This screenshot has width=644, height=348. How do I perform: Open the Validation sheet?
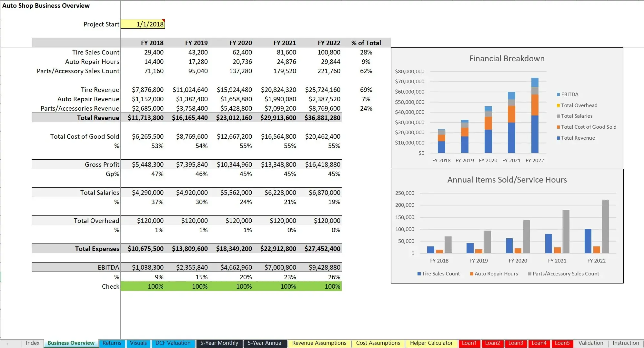(590, 343)
